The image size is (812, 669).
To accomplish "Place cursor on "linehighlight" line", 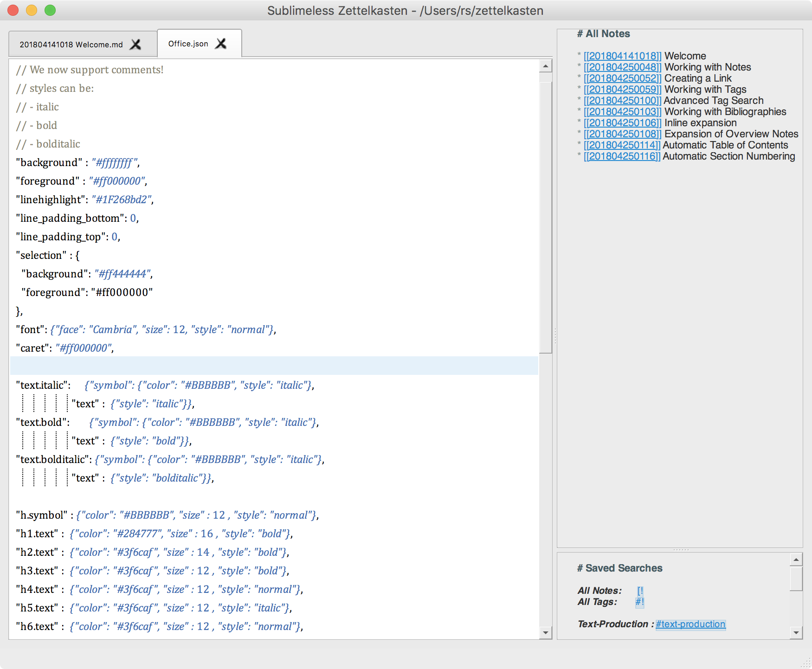I will [x=85, y=199].
